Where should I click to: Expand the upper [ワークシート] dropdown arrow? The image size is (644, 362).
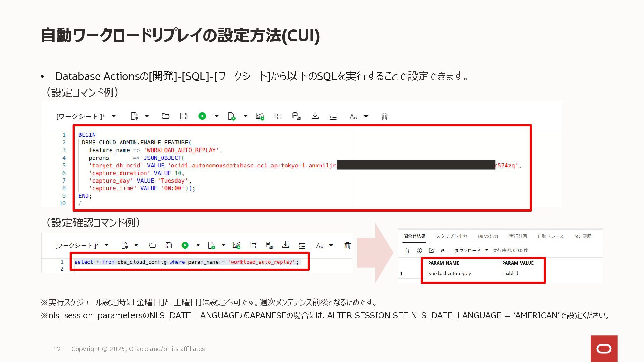(114, 116)
